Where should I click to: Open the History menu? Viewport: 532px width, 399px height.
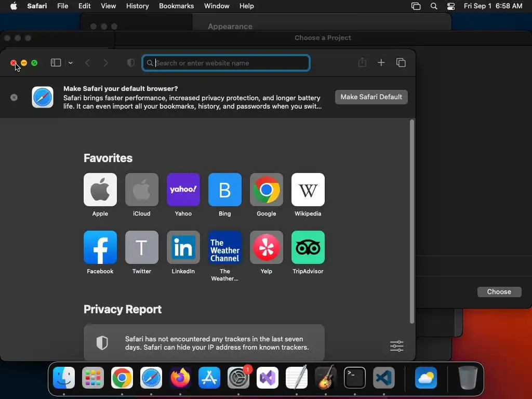137,6
